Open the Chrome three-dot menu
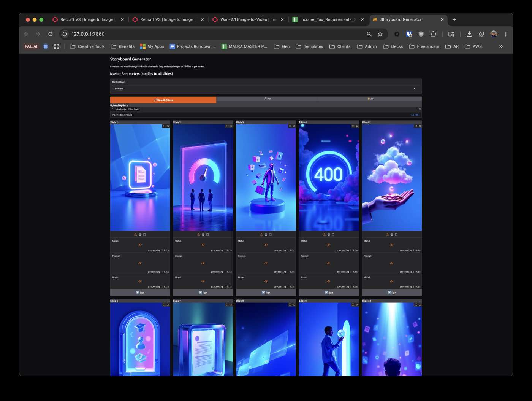 pyautogui.click(x=506, y=34)
